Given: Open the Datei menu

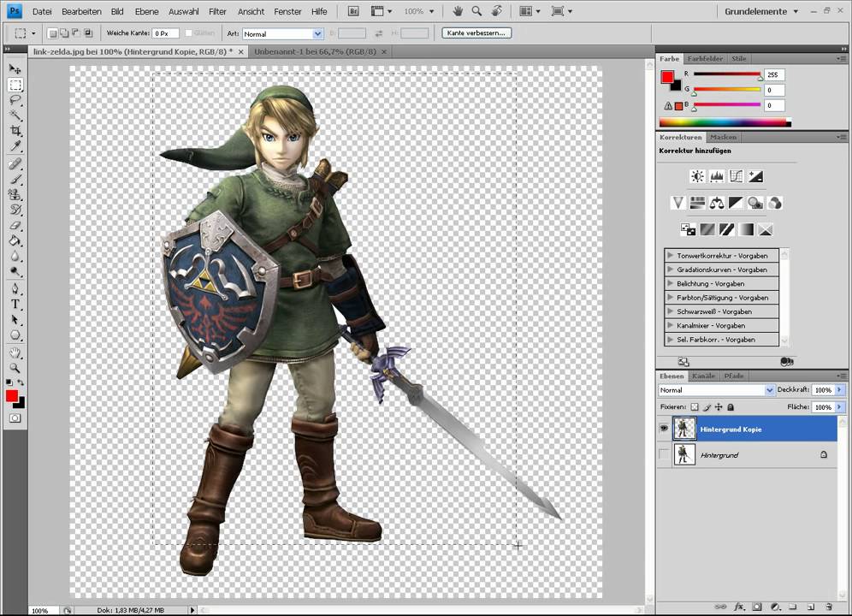Looking at the screenshot, I should coord(42,11).
